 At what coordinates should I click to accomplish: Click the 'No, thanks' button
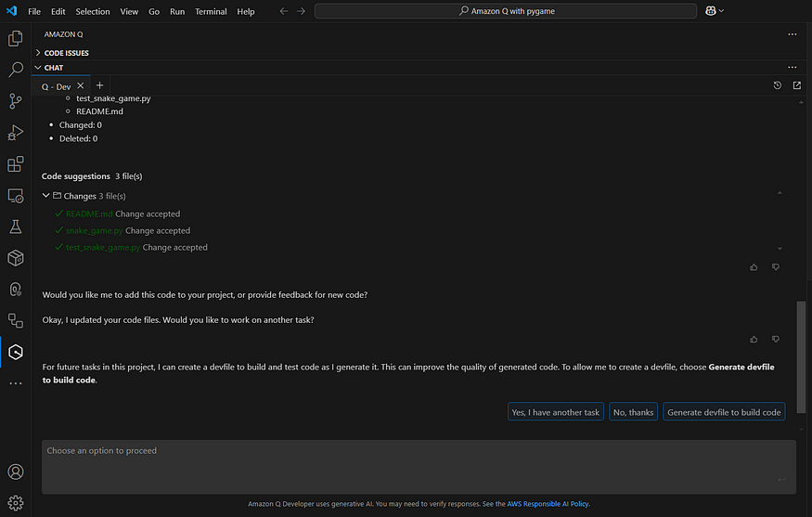(x=633, y=412)
